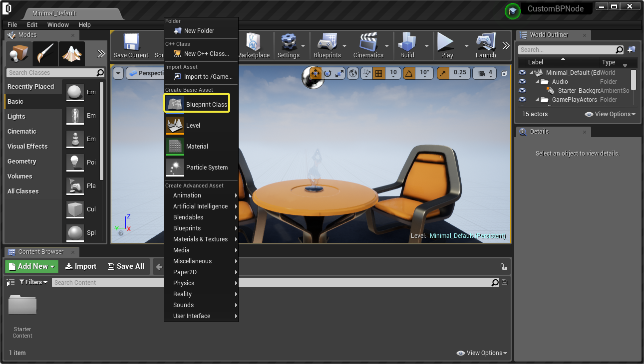Expand the Animation submenu
Screen dimensions: 644x364
(201, 195)
